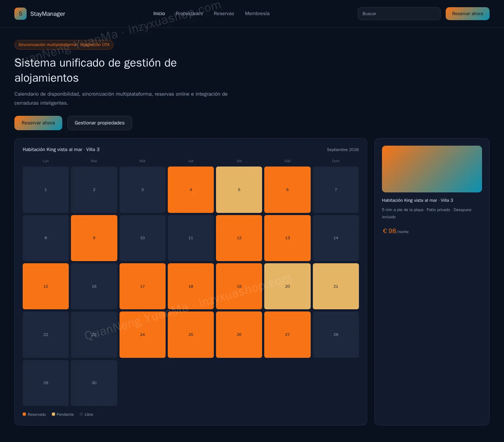Viewport: 504px width, 442px height.
Task: Go to the Reservas page
Action: (x=224, y=14)
